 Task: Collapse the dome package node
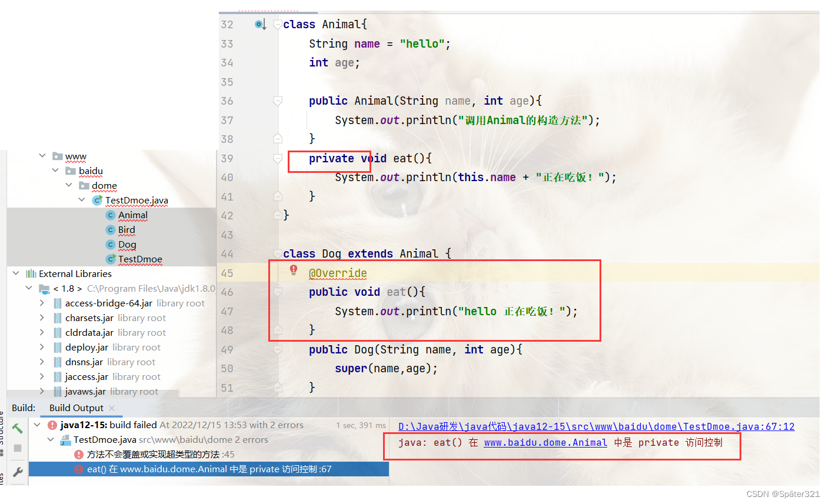pos(69,185)
